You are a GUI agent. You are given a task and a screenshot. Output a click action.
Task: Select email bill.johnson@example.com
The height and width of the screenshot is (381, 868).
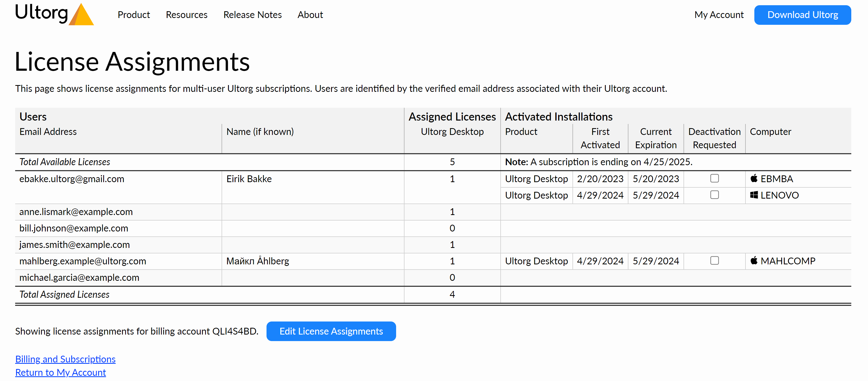pos(73,228)
